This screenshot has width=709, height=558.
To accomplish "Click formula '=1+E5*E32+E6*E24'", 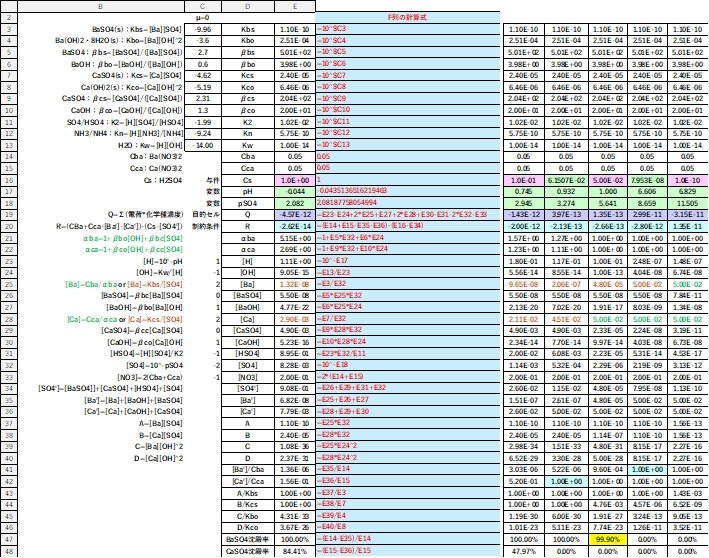I will click(x=407, y=237).
